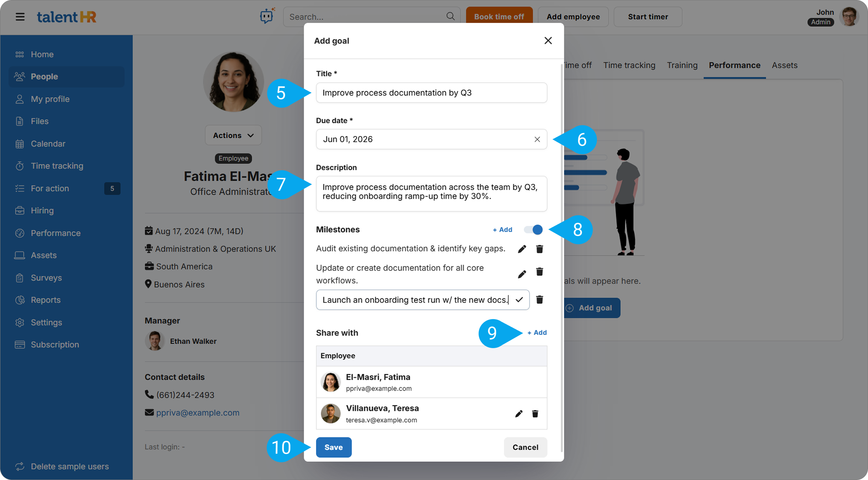Viewport: 868px width, 480px height.
Task: Click the Title input field
Action: pos(431,93)
